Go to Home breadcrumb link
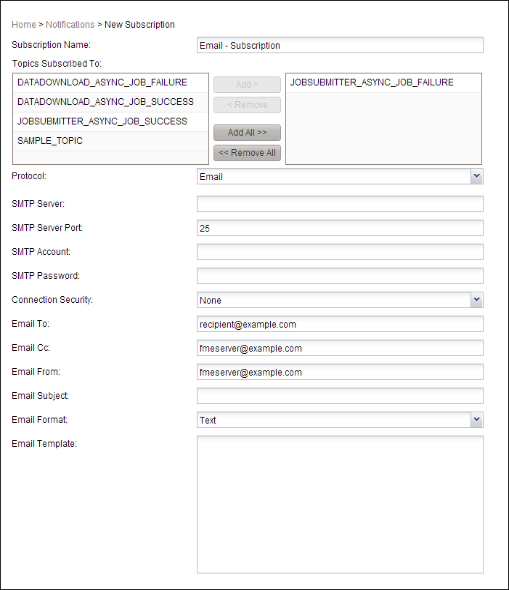This screenshot has height=590, width=509. tap(24, 25)
